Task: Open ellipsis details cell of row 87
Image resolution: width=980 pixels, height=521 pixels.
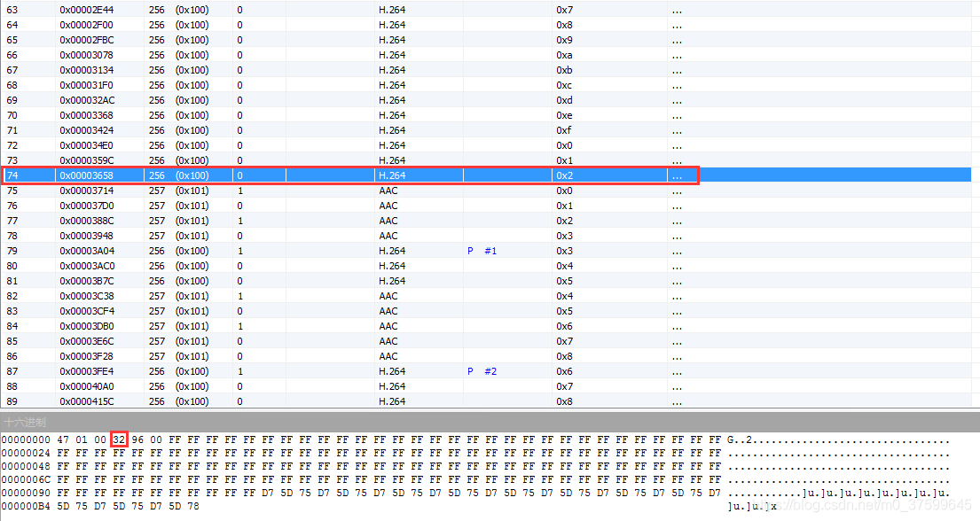Action: click(x=677, y=371)
